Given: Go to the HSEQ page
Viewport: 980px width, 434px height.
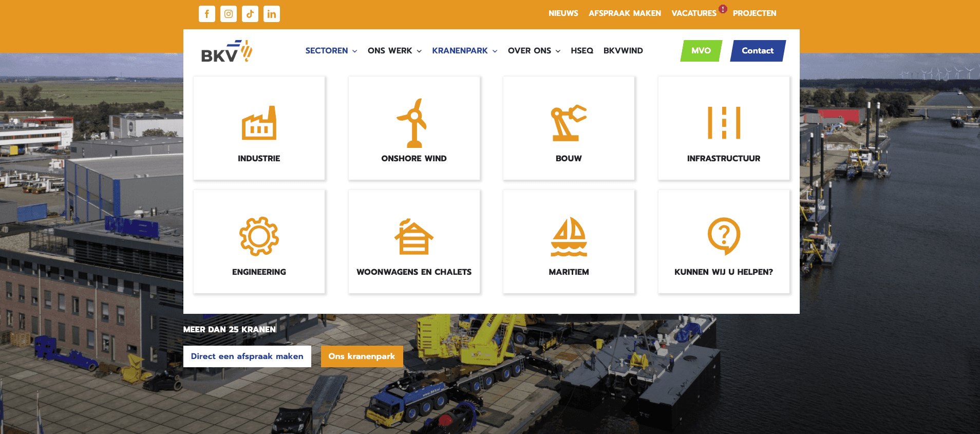Looking at the screenshot, I should (582, 51).
